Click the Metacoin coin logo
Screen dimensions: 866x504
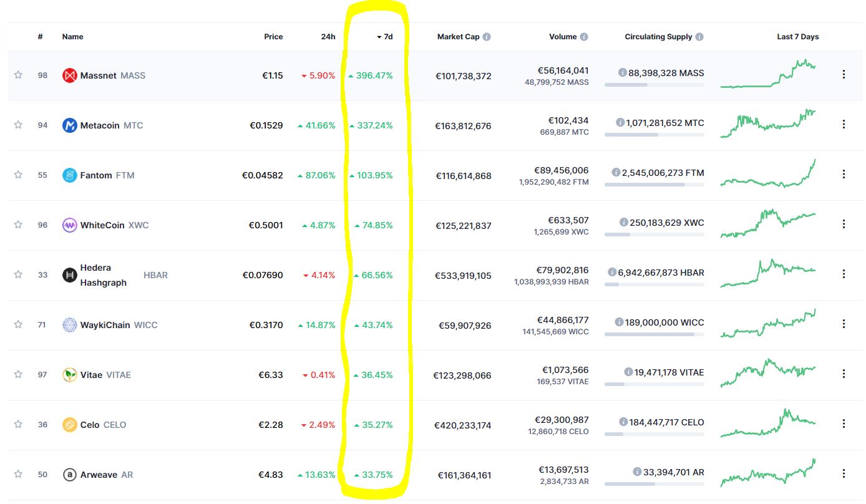coord(70,125)
